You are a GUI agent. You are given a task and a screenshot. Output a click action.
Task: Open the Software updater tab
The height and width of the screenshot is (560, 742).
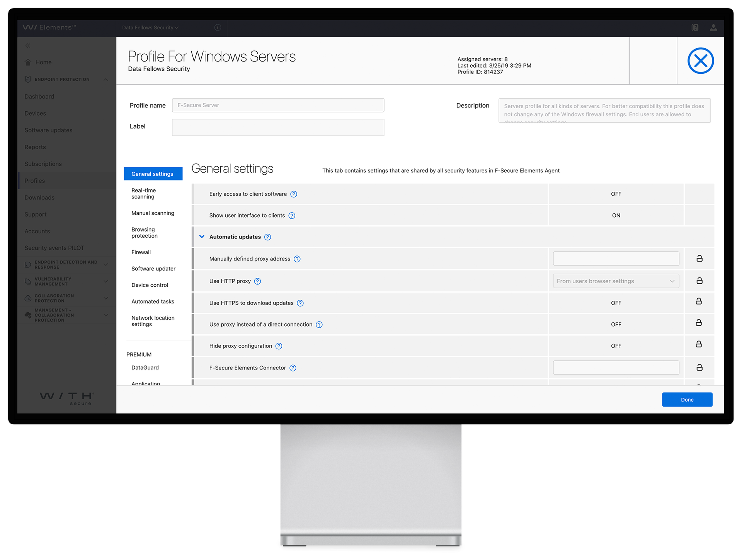click(x=153, y=269)
